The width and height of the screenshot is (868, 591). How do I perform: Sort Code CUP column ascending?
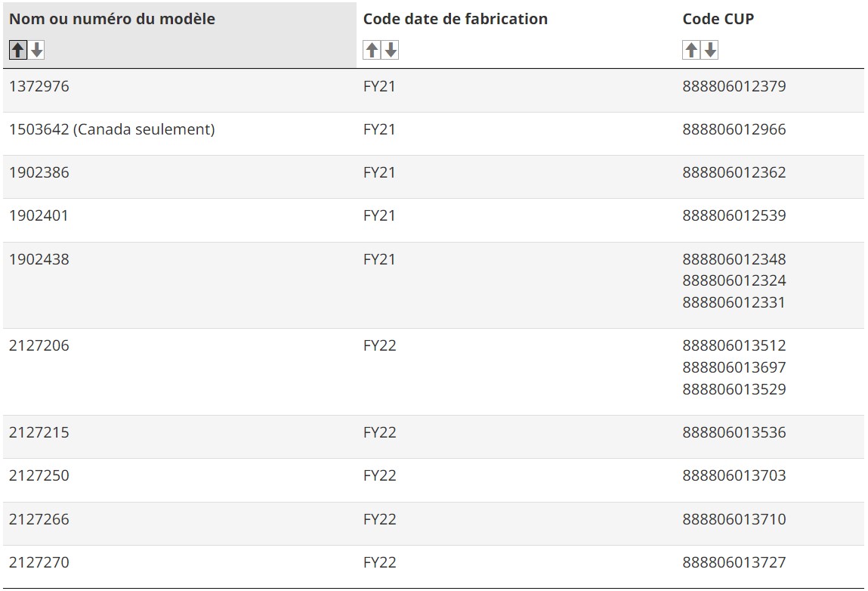691,50
